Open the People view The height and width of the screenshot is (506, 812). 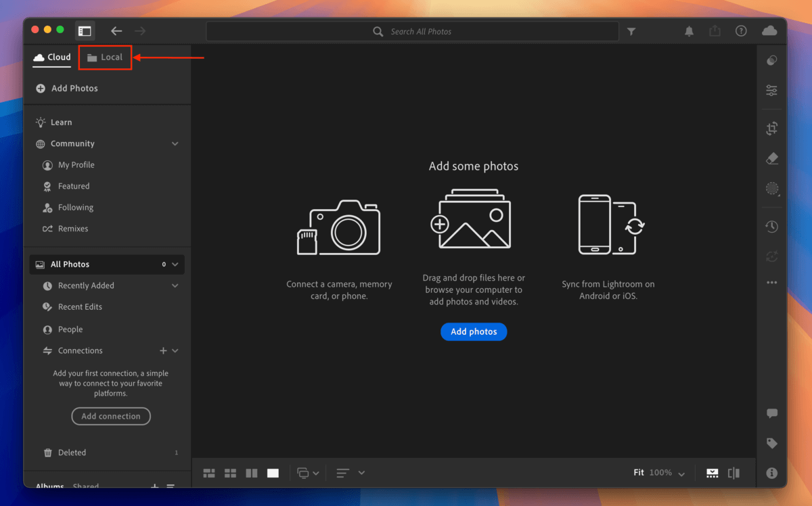[x=62, y=329]
